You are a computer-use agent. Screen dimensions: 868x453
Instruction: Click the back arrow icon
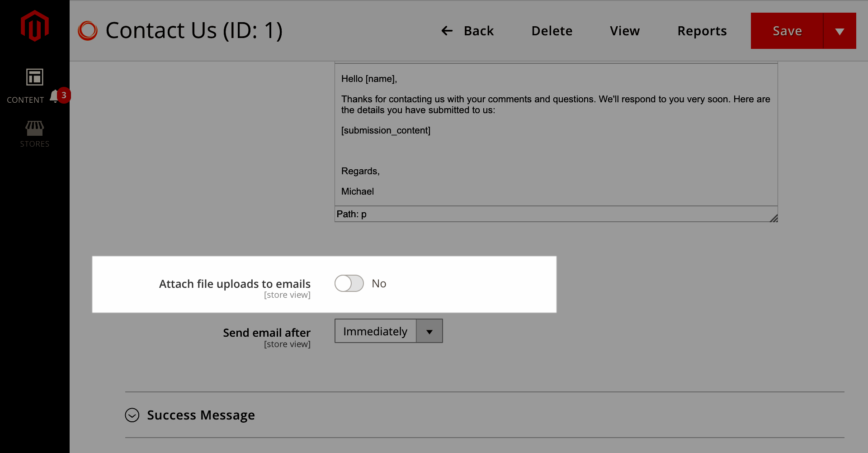coord(447,31)
